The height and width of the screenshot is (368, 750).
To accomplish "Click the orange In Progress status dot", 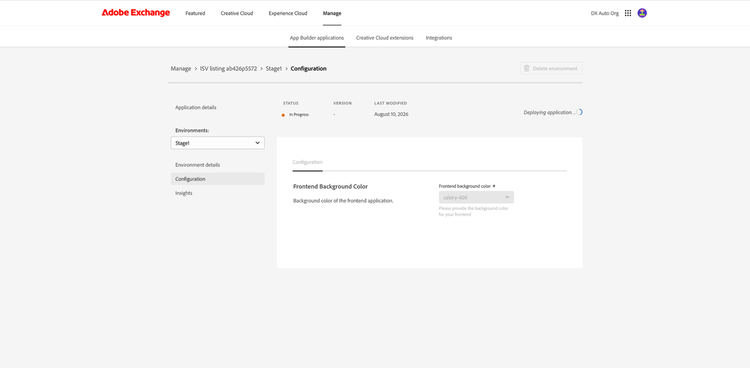I will point(283,115).
